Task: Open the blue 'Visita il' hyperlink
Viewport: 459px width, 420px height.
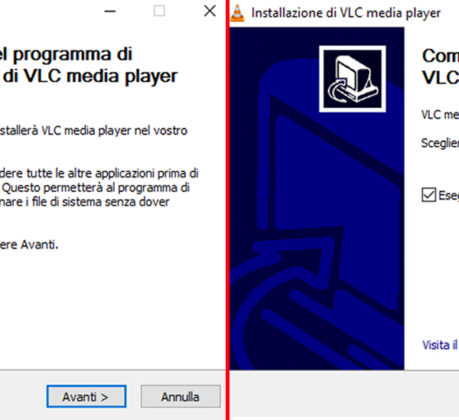Action: [x=440, y=345]
